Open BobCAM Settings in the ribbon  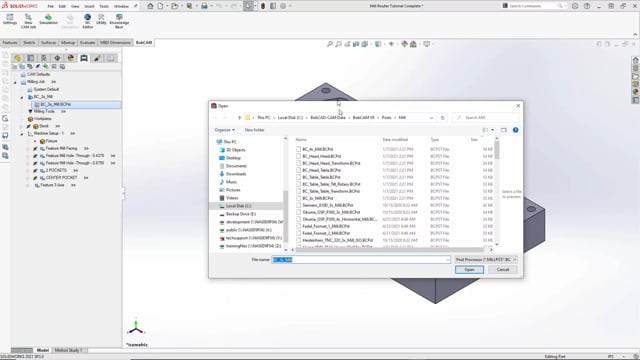pos(9,19)
